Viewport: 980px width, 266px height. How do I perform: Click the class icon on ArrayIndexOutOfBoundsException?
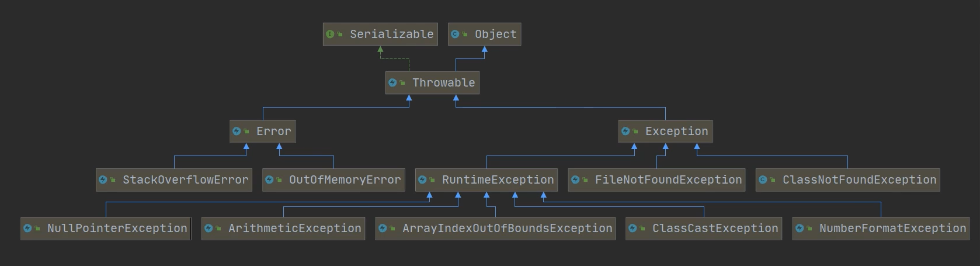click(383, 228)
